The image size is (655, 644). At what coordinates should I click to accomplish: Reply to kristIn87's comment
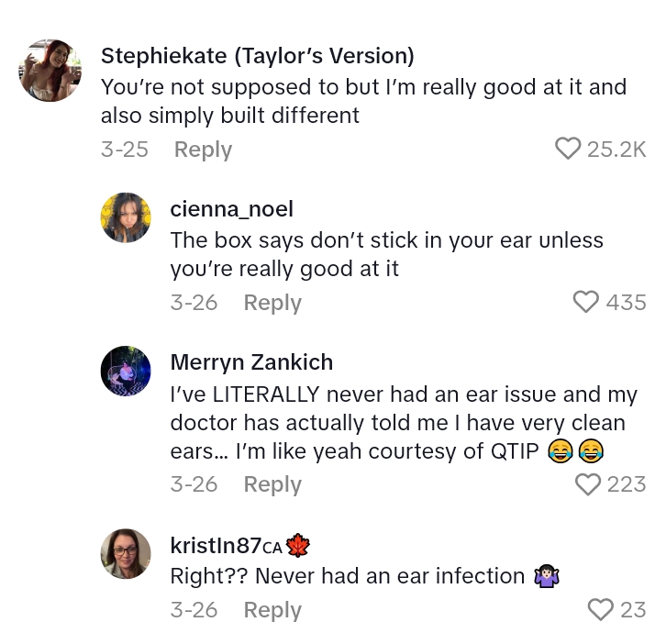click(272, 610)
